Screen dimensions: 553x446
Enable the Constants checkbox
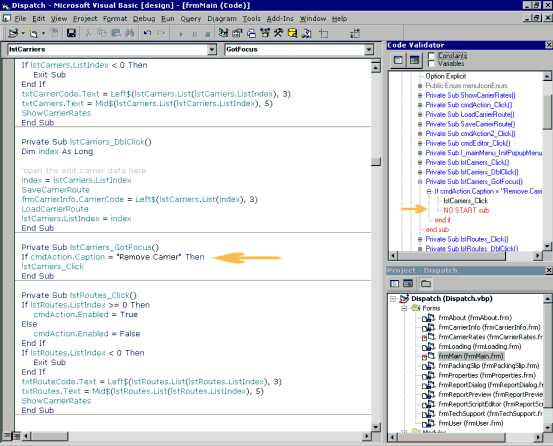pos(431,56)
